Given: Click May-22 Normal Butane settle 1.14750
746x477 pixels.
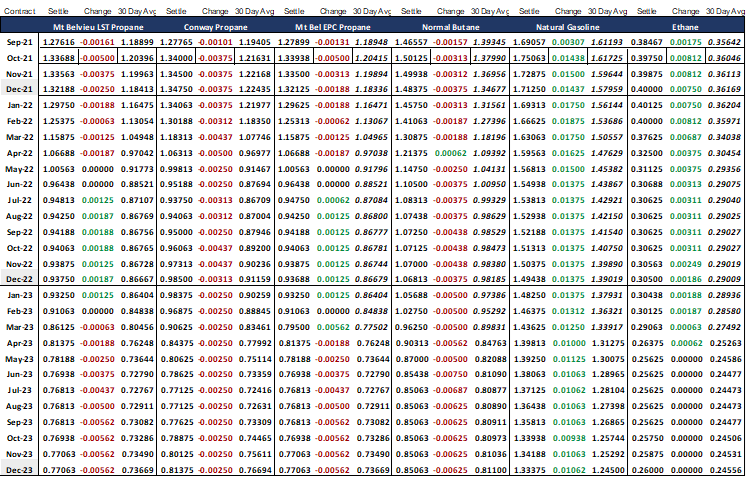Looking at the screenshot, I should click(412, 169).
